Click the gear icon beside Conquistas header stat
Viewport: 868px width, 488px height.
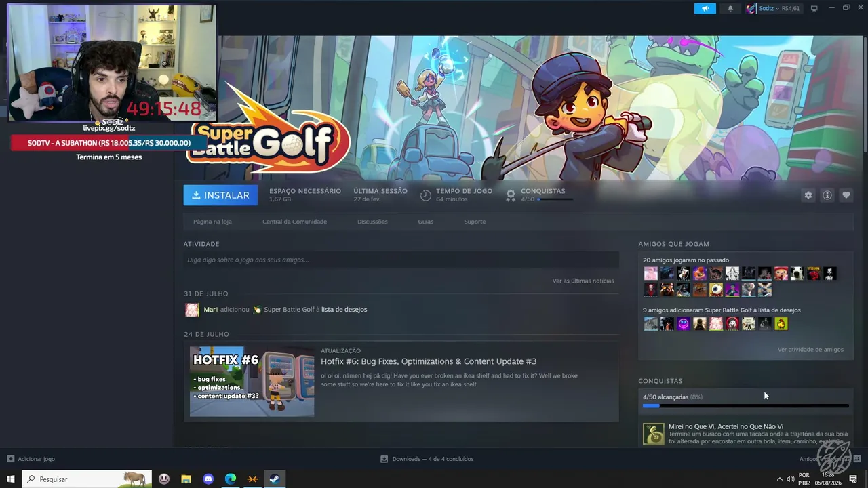click(511, 195)
